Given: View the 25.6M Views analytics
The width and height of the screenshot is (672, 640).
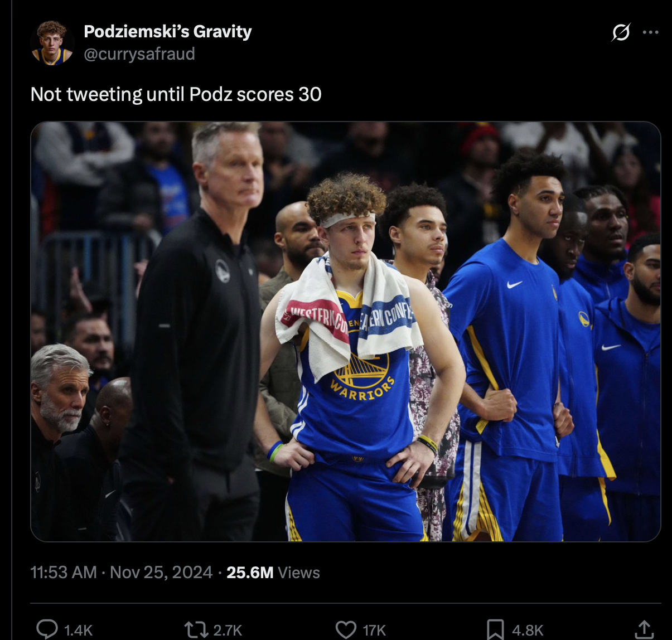Looking at the screenshot, I should 273,573.
